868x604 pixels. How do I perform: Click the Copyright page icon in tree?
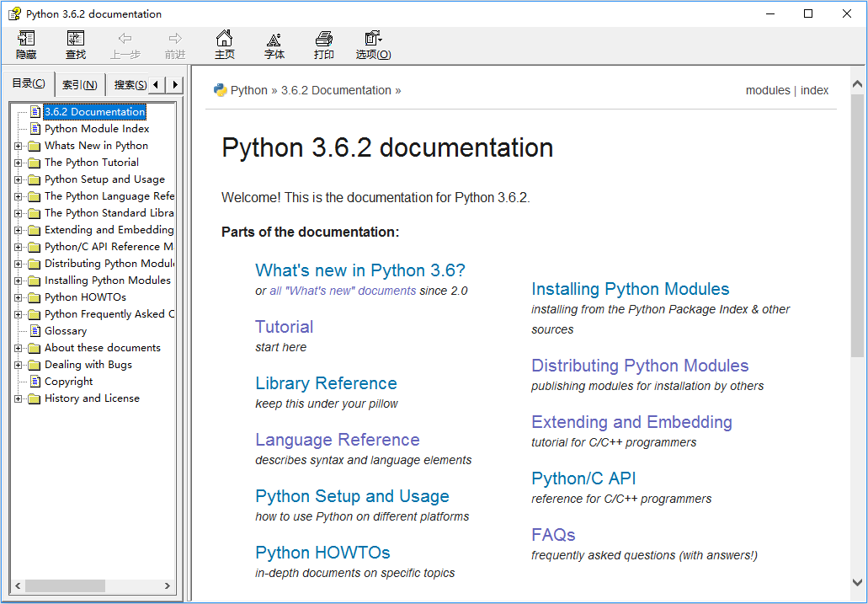coord(35,382)
